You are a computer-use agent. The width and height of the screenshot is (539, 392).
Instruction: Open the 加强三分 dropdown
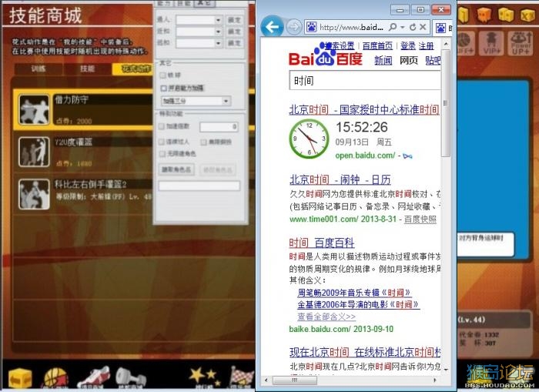196,101
